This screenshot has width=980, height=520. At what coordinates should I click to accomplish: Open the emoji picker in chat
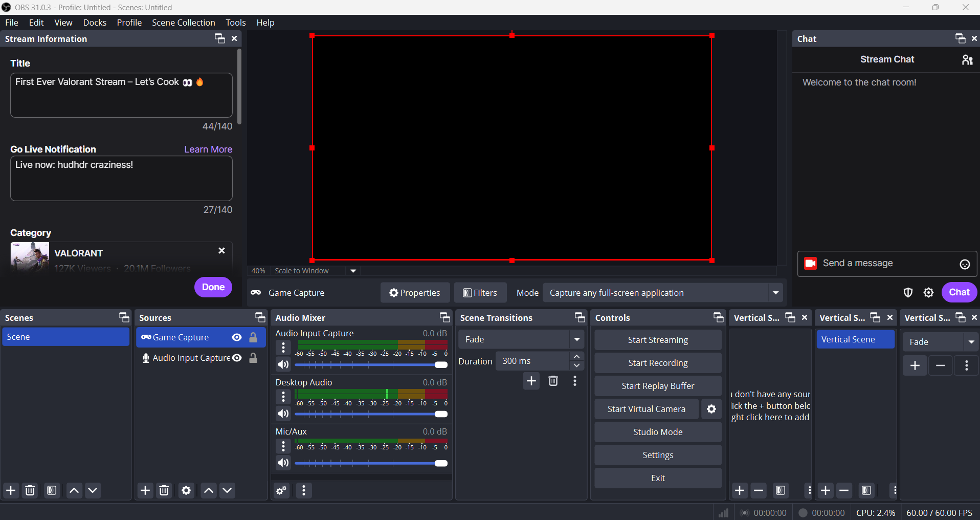point(965,264)
